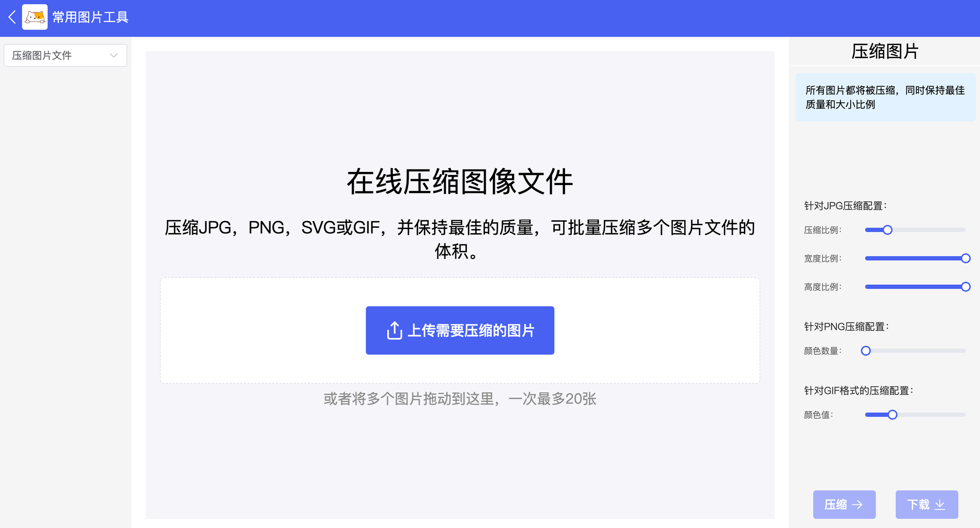The height and width of the screenshot is (528, 980).
Task: Click the 压缩比例 slider track right end
Action: pyautogui.click(x=963, y=230)
